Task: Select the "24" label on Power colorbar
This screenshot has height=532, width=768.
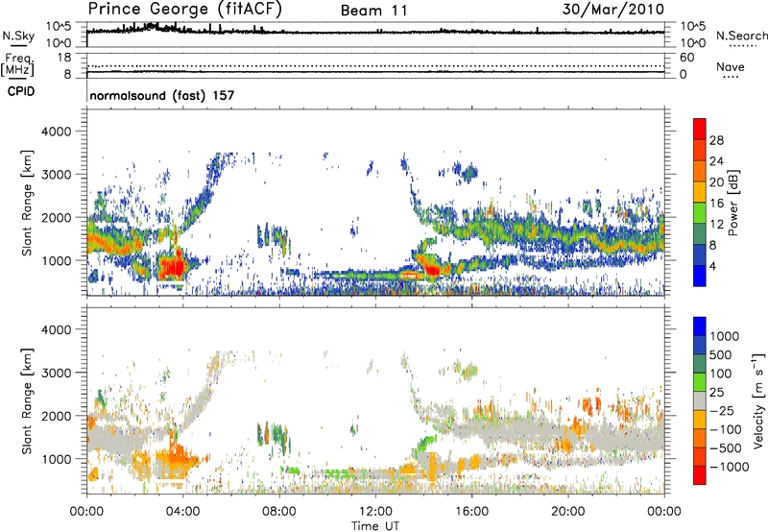Action: pos(716,161)
